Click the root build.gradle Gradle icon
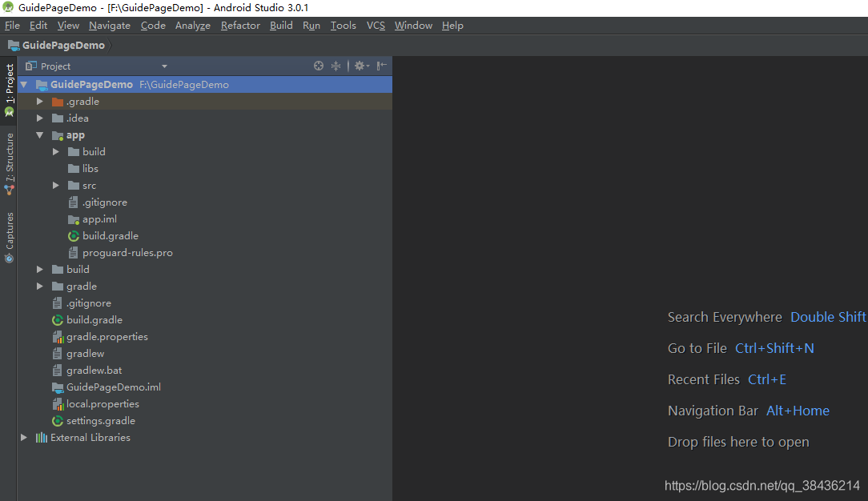The height and width of the screenshot is (501, 868). [57, 320]
